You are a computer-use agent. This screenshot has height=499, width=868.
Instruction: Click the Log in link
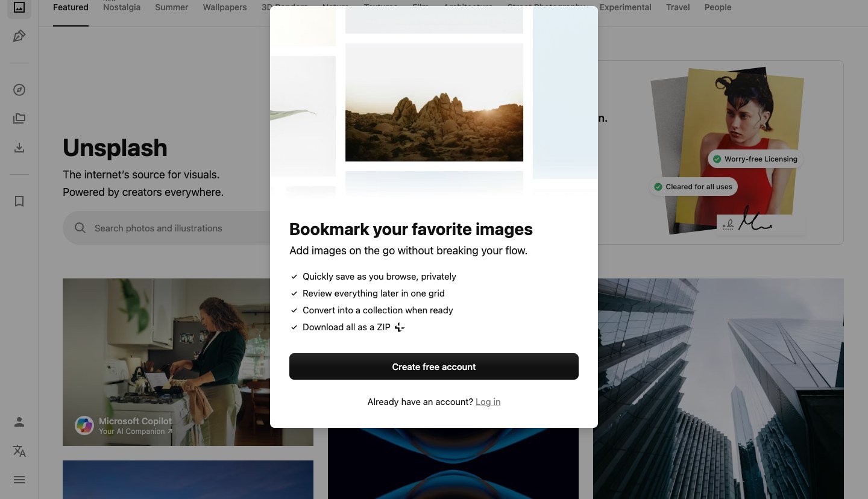[488, 402]
